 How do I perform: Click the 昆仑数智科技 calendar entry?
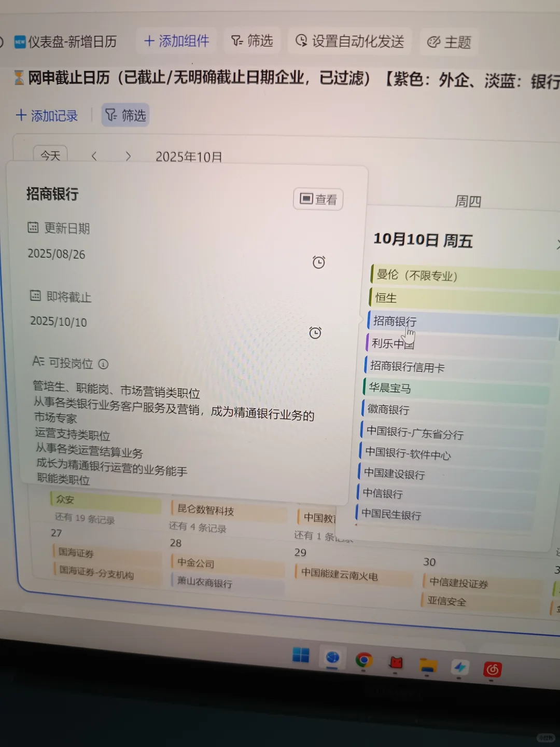coord(229,511)
